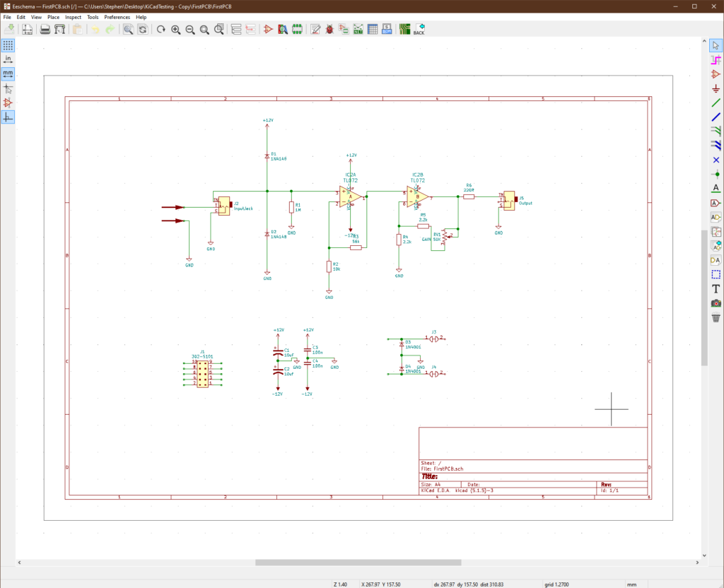Open the Find tool
The width and height of the screenshot is (724, 588).
click(x=128, y=30)
